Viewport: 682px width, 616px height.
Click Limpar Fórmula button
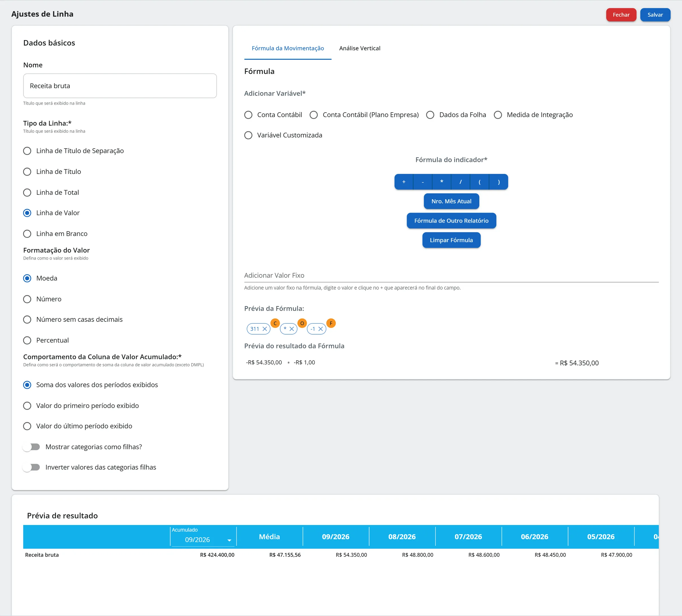[x=451, y=240]
